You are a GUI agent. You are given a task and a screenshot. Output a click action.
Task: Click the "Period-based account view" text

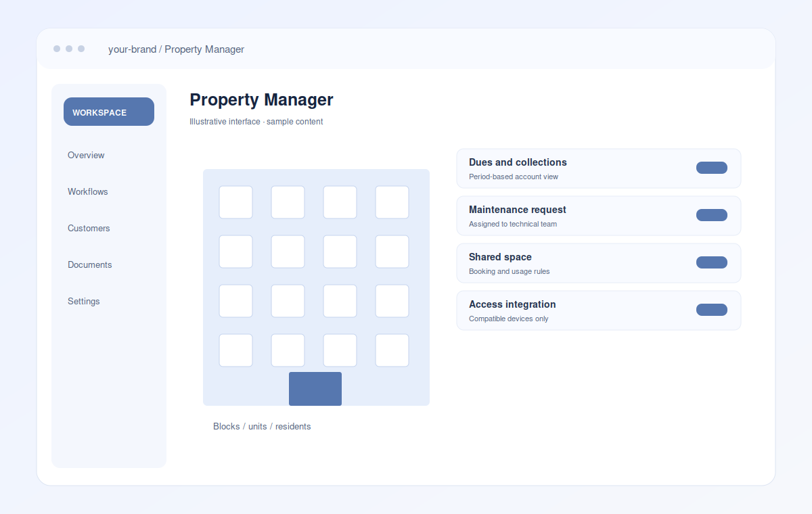coord(514,177)
